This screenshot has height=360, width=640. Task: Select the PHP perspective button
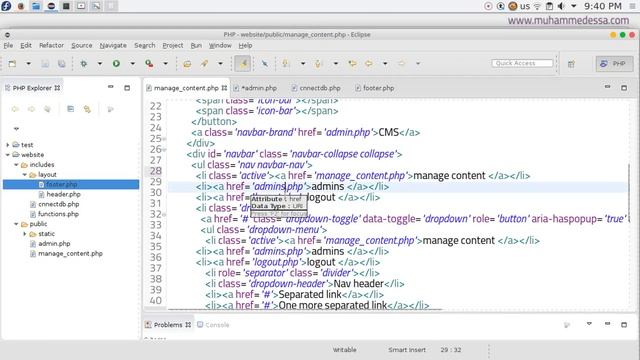click(x=614, y=64)
